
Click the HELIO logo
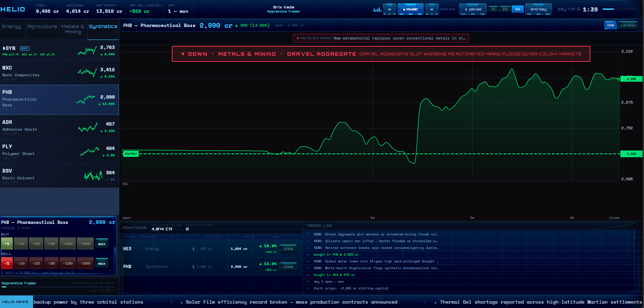(13, 9)
